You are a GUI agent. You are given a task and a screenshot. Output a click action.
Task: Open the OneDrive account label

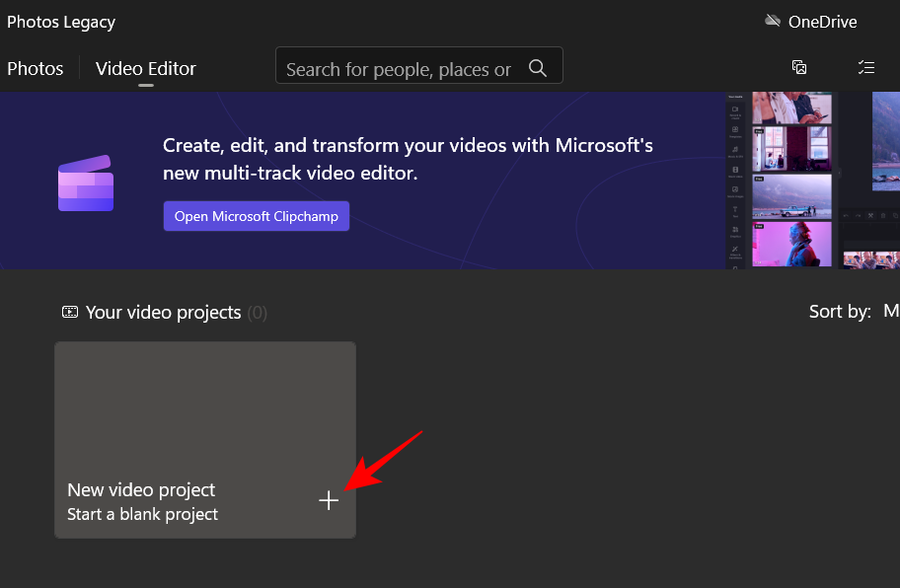[822, 22]
